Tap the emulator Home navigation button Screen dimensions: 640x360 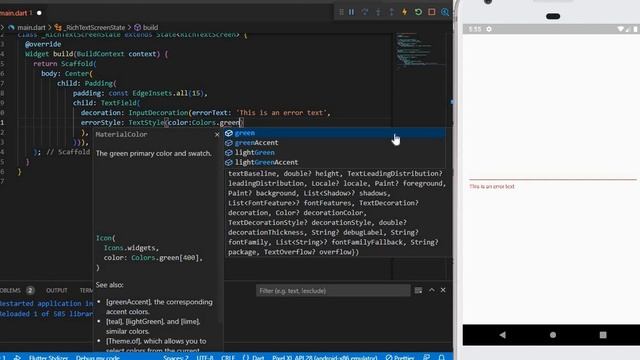click(553, 335)
